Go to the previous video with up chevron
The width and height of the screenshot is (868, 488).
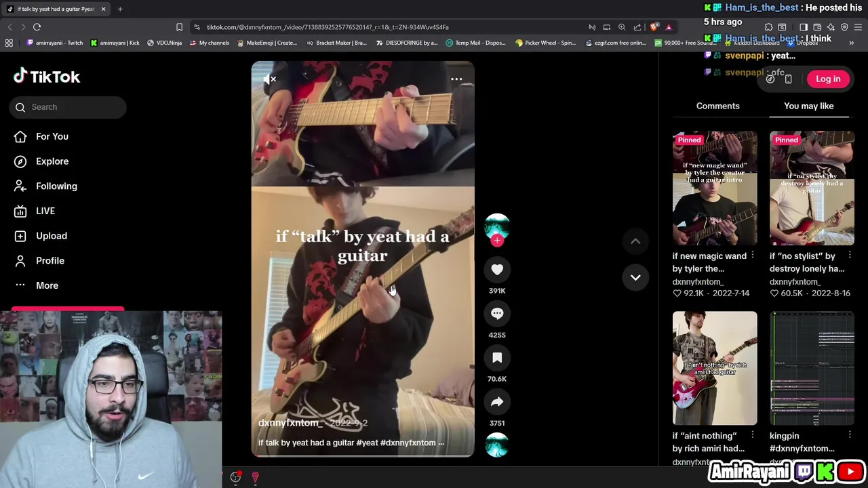(635, 241)
